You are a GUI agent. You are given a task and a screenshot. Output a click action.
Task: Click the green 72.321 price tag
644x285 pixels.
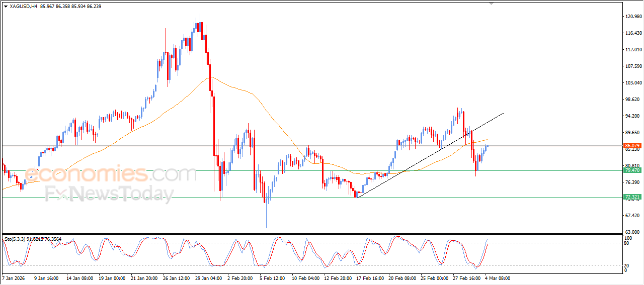632,197
